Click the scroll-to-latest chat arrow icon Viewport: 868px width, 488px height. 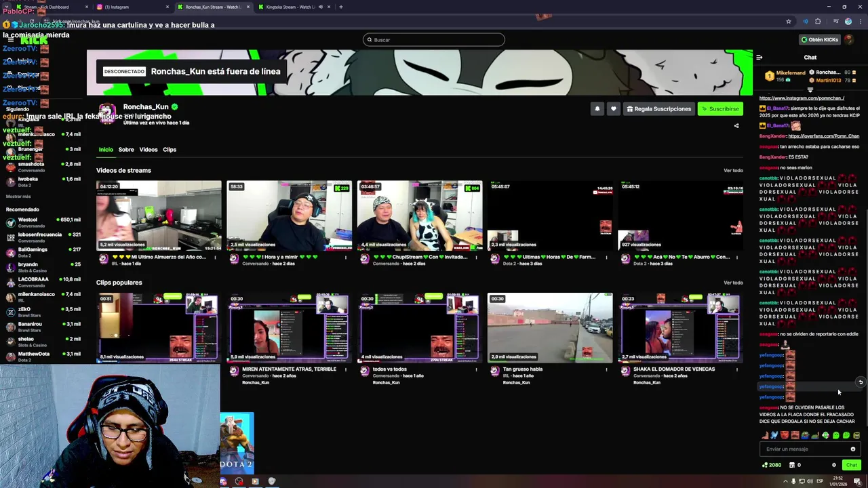click(861, 382)
